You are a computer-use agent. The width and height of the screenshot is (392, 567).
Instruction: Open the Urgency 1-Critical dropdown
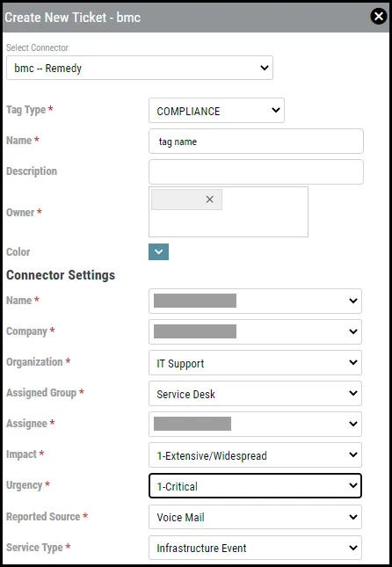pos(255,485)
